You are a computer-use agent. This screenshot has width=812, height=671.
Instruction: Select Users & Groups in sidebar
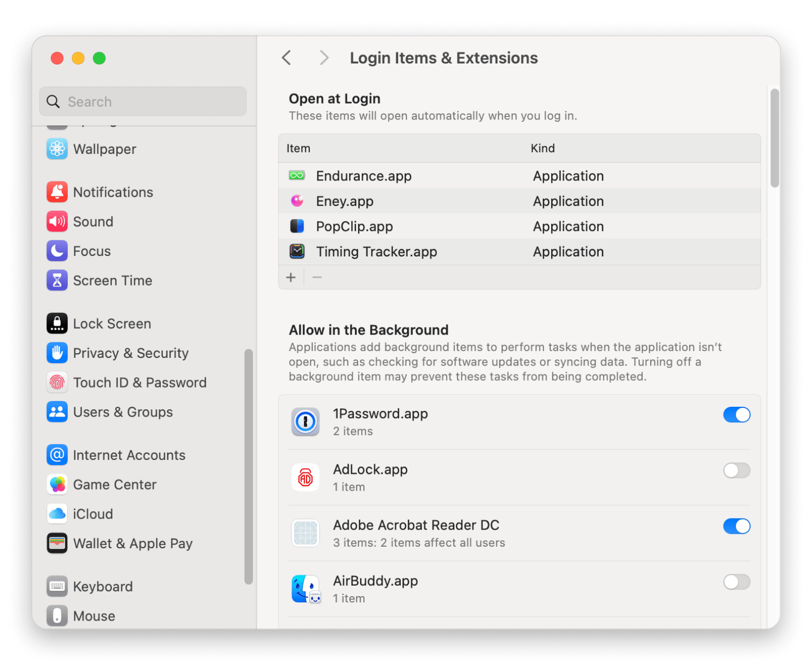(x=123, y=412)
